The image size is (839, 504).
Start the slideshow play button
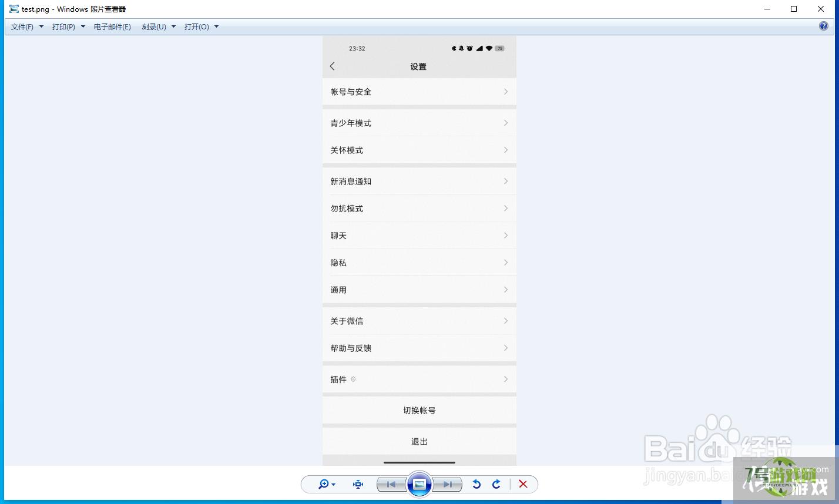[419, 484]
